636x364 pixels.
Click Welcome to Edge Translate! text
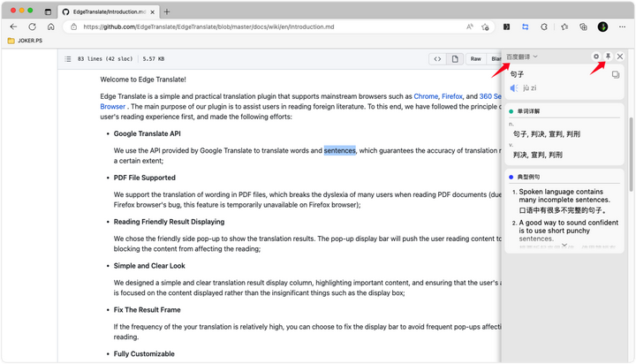click(143, 80)
